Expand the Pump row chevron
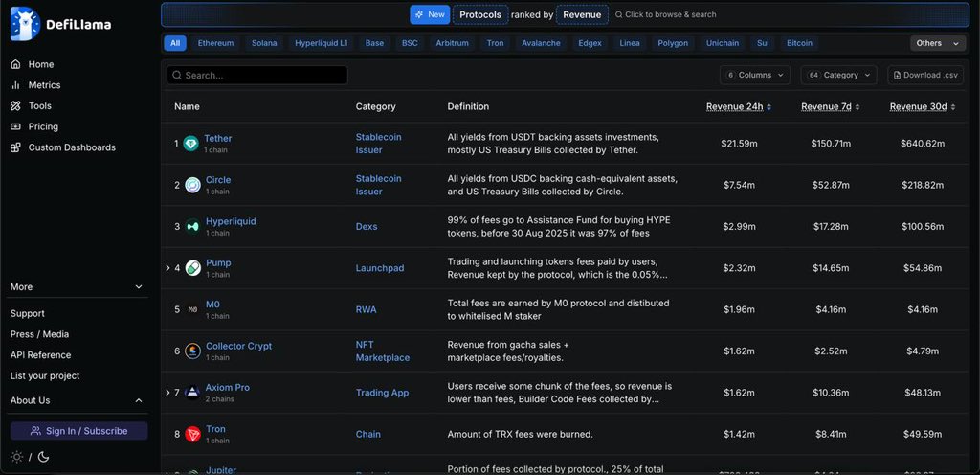Image resolution: width=980 pixels, height=475 pixels. click(167, 268)
